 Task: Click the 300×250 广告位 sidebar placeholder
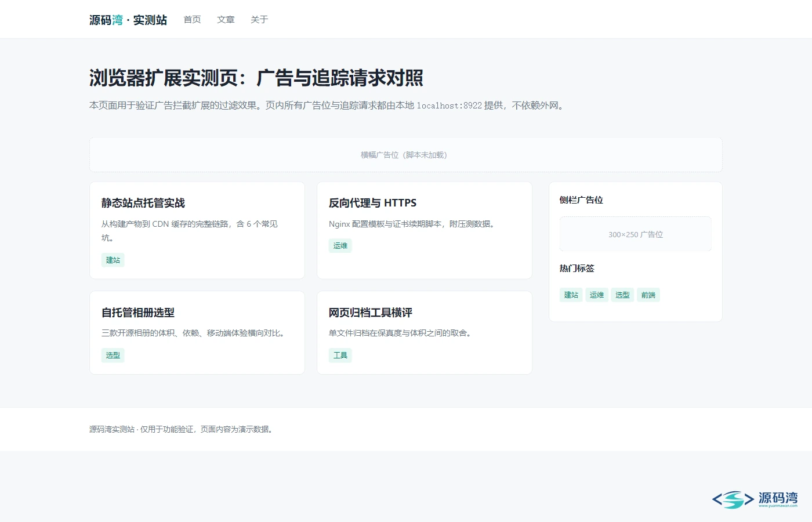pyautogui.click(x=636, y=234)
